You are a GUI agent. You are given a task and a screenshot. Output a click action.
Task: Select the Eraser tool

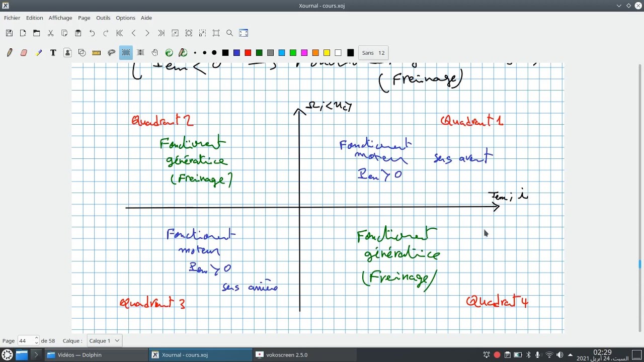click(x=24, y=53)
